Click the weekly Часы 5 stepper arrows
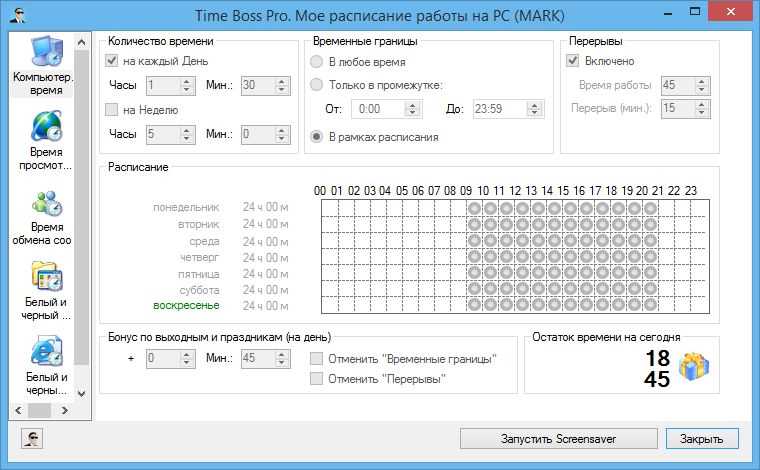Viewport: 760px width, 470px height. [187, 134]
